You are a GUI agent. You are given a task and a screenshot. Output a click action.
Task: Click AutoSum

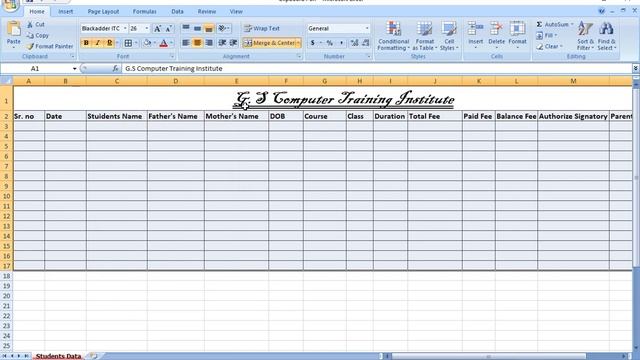[x=553, y=24]
